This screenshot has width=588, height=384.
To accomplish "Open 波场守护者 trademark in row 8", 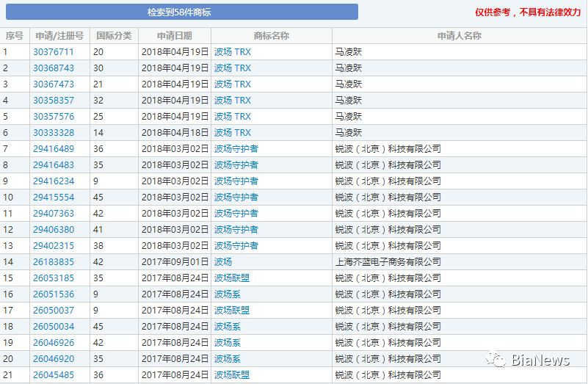I will pos(236,164).
